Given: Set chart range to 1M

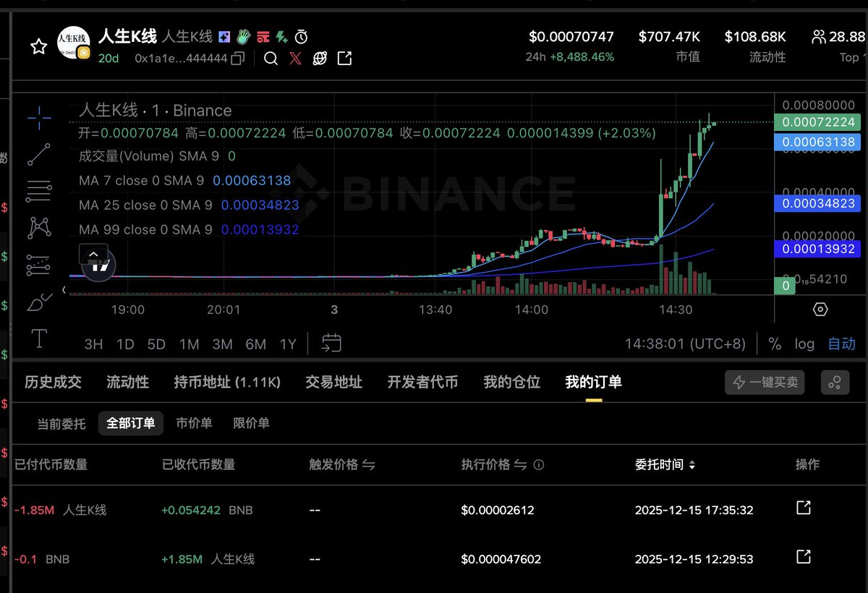Looking at the screenshot, I should [x=190, y=344].
